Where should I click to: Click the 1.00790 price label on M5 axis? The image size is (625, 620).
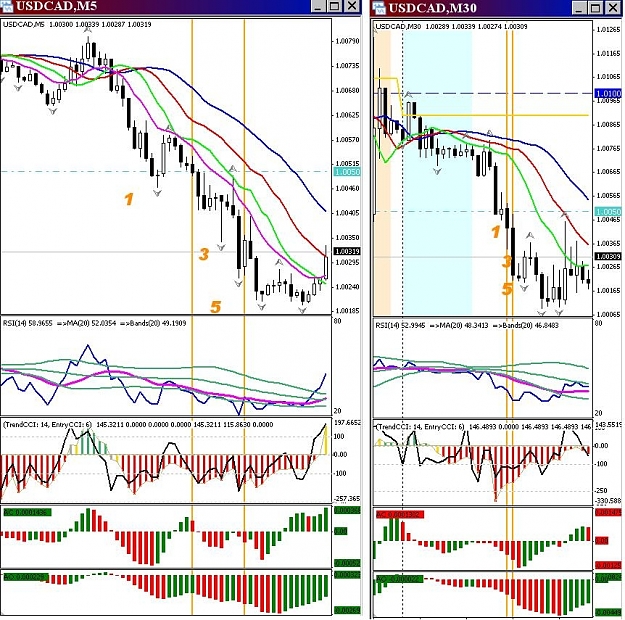[x=347, y=41]
